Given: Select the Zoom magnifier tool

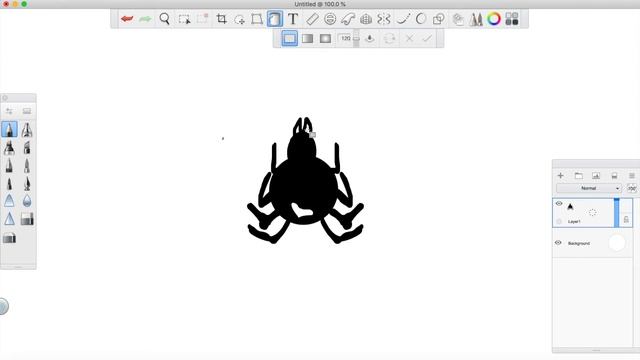Looking at the screenshot, I should pos(164,19).
